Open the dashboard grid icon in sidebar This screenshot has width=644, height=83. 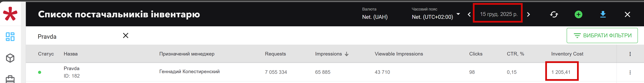pyautogui.click(x=10, y=36)
